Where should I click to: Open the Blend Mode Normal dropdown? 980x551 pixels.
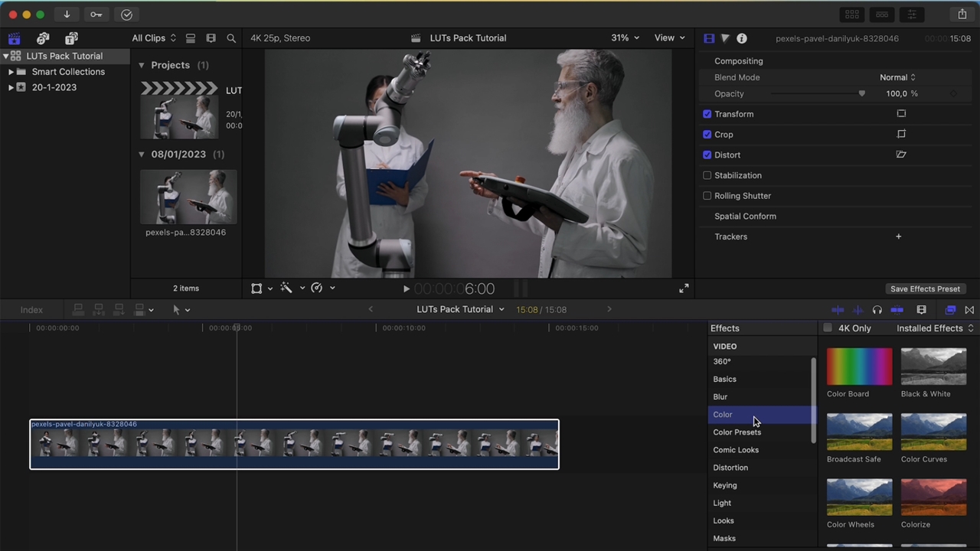897,77
